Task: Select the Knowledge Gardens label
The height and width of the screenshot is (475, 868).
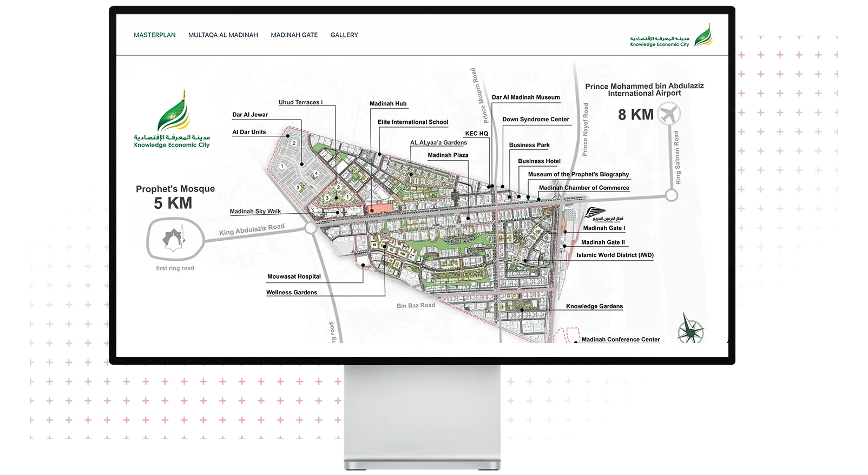Action: (x=594, y=306)
